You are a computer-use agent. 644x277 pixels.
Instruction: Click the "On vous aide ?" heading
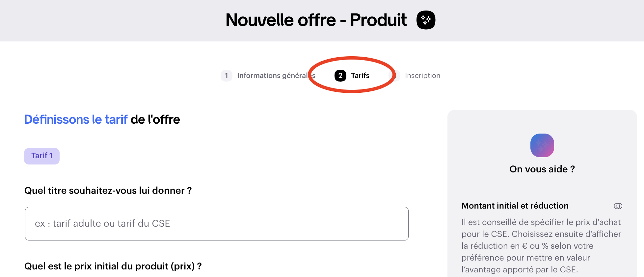542,169
